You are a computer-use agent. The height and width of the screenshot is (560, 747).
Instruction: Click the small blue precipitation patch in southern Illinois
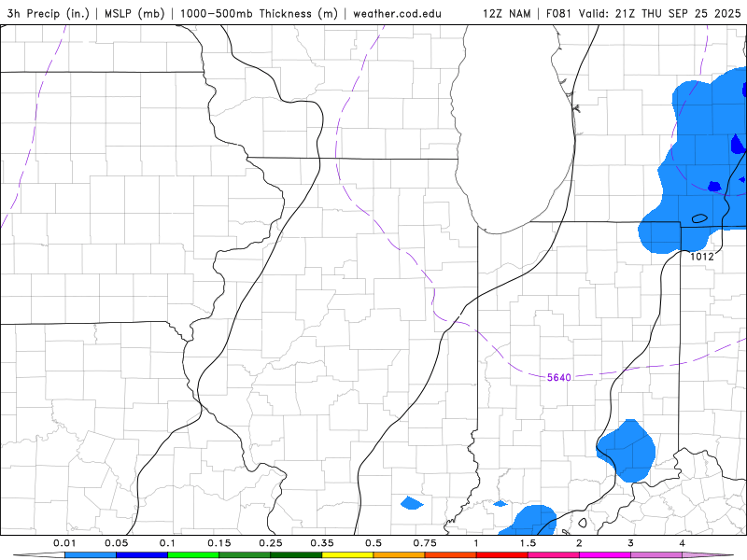click(x=411, y=503)
